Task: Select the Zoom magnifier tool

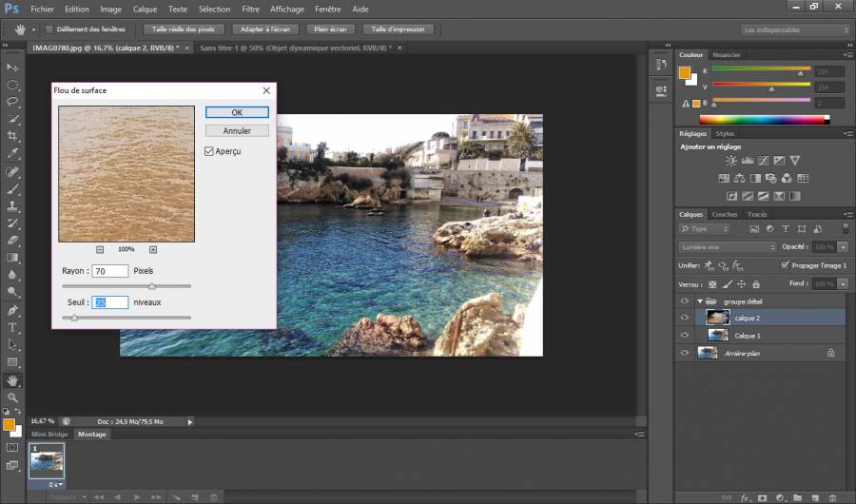Action: (x=13, y=397)
